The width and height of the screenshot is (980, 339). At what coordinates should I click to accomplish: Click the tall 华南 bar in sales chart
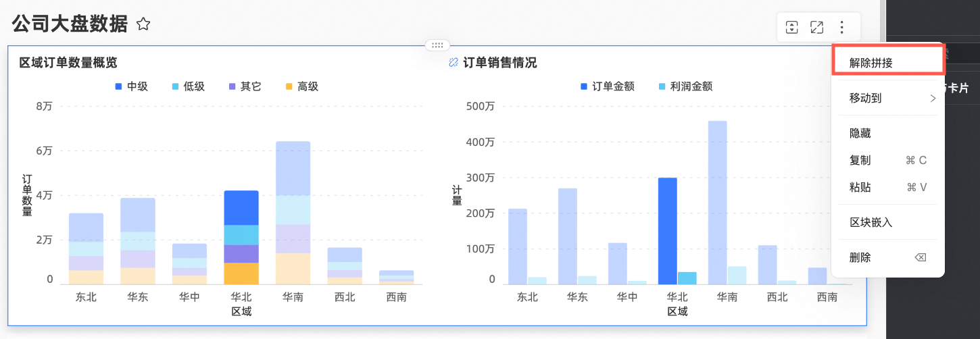718,203
